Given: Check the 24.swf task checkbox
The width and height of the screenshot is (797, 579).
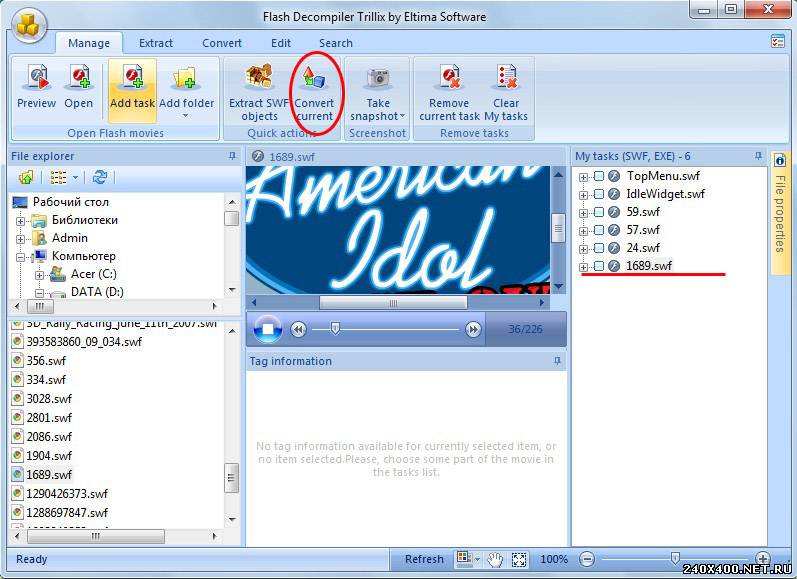Looking at the screenshot, I should [599, 248].
